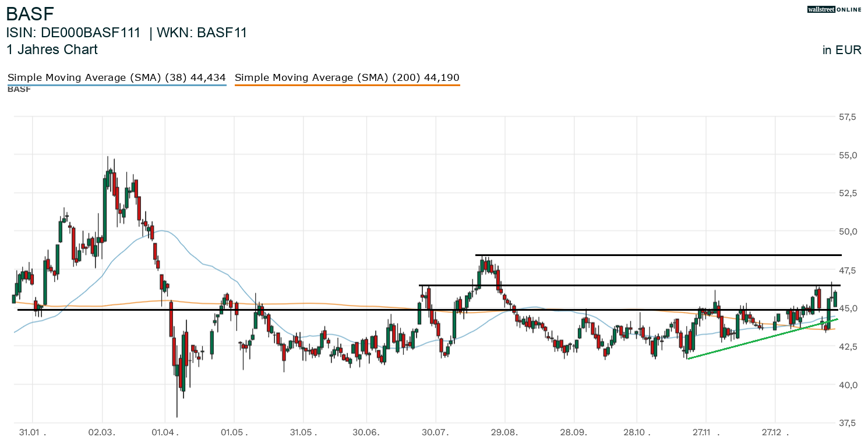Image resolution: width=868 pixels, height=437 pixels.
Task: Select the 27.12. date label
Action: point(775,432)
